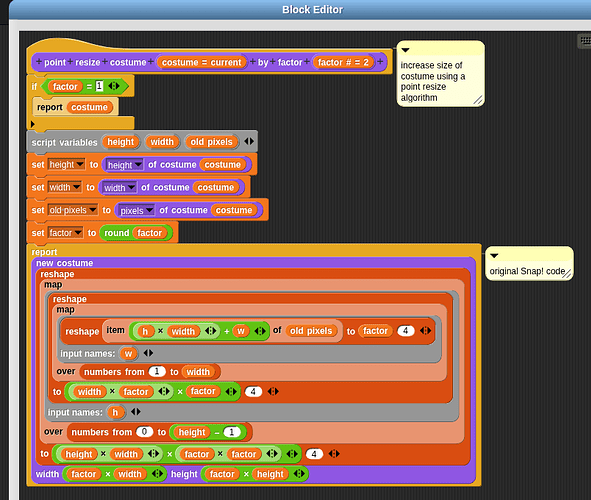Click the input names arrows next to h
This screenshot has width=591, height=500.
(x=136, y=412)
